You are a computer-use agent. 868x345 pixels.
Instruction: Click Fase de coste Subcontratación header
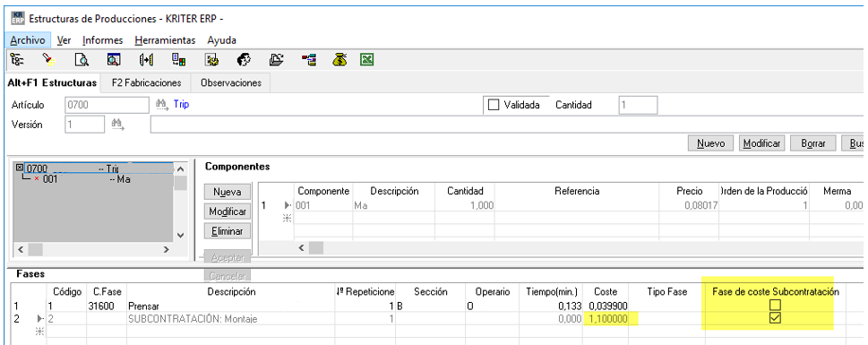pyautogui.click(x=776, y=291)
